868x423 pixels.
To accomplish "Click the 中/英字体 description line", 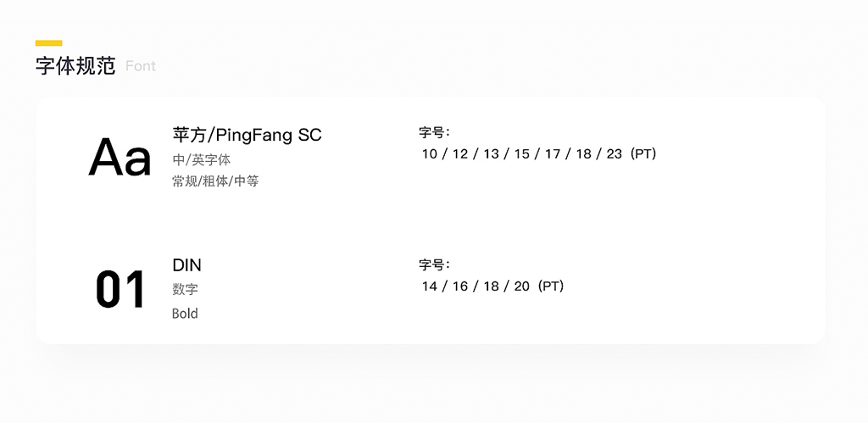I will click(202, 160).
